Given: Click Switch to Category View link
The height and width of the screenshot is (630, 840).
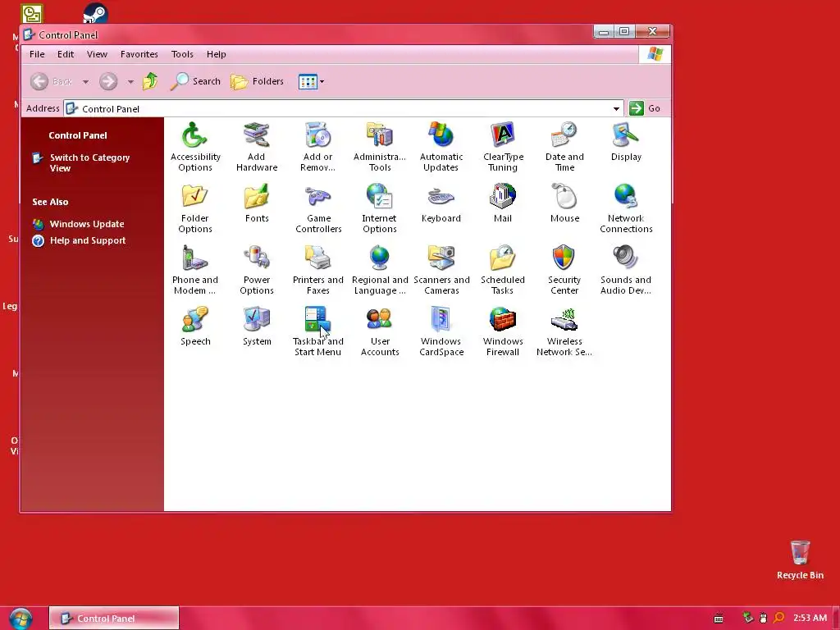Looking at the screenshot, I should (x=89, y=162).
